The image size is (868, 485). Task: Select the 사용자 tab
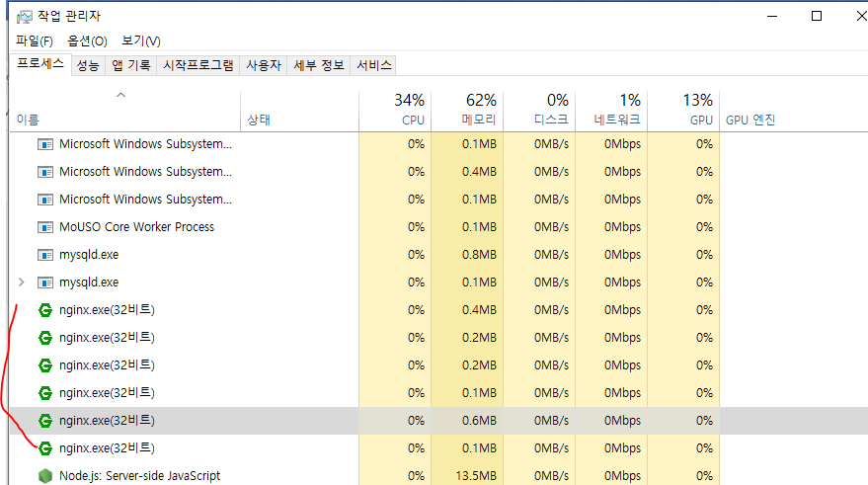click(x=264, y=65)
